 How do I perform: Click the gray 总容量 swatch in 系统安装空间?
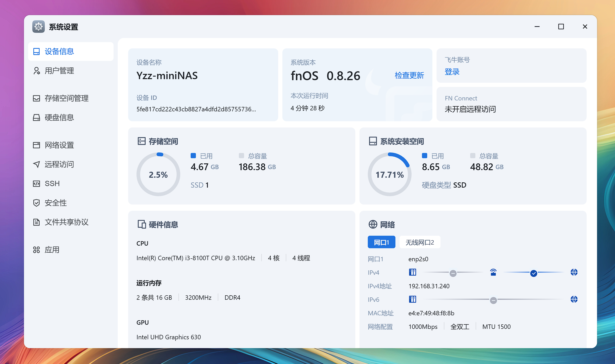[473, 156]
